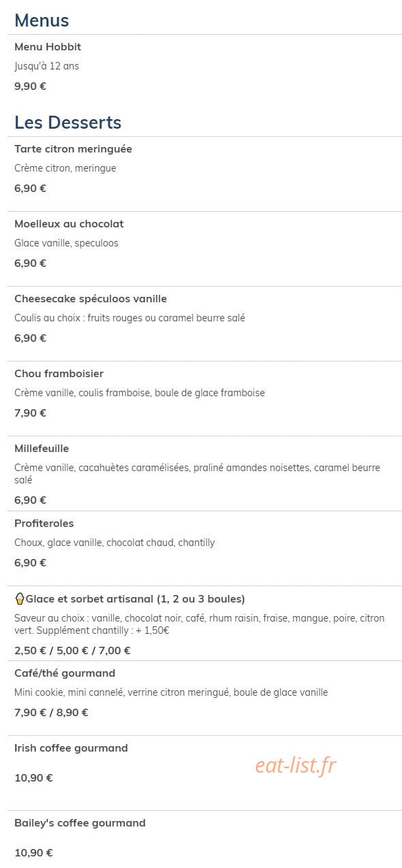Open Cheesecake spéculoos vanille item
The height and width of the screenshot is (868, 402).
coord(91,299)
